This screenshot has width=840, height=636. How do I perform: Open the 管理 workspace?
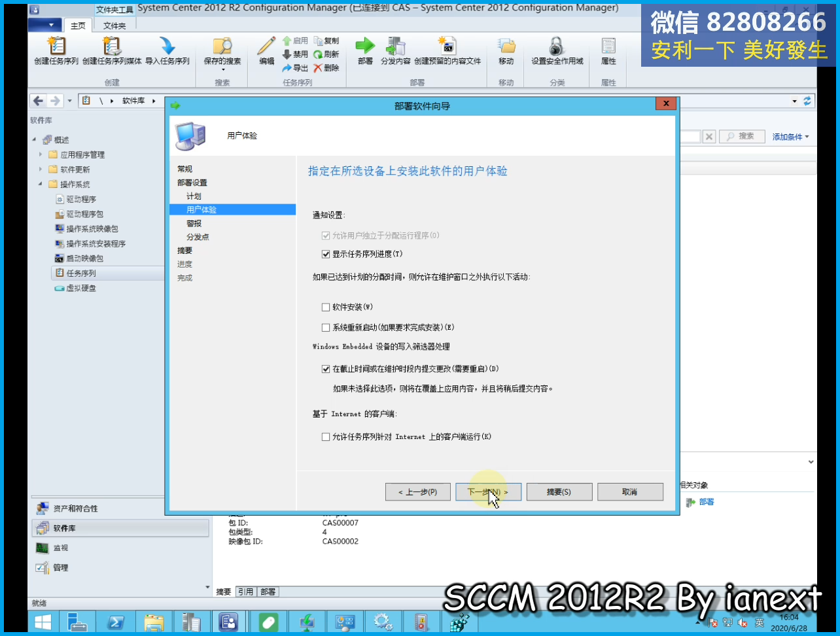click(x=121, y=567)
